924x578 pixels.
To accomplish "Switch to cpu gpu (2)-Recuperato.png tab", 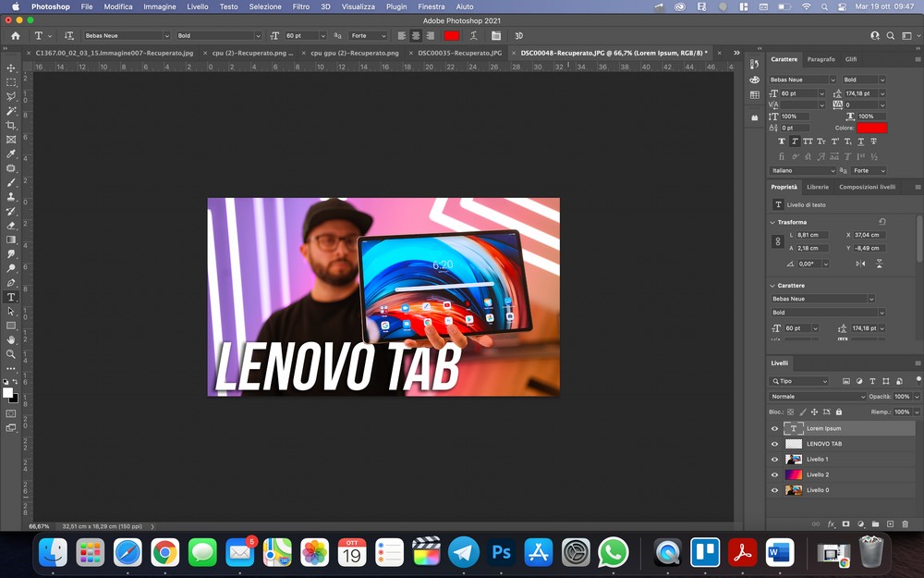I will coord(355,53).
